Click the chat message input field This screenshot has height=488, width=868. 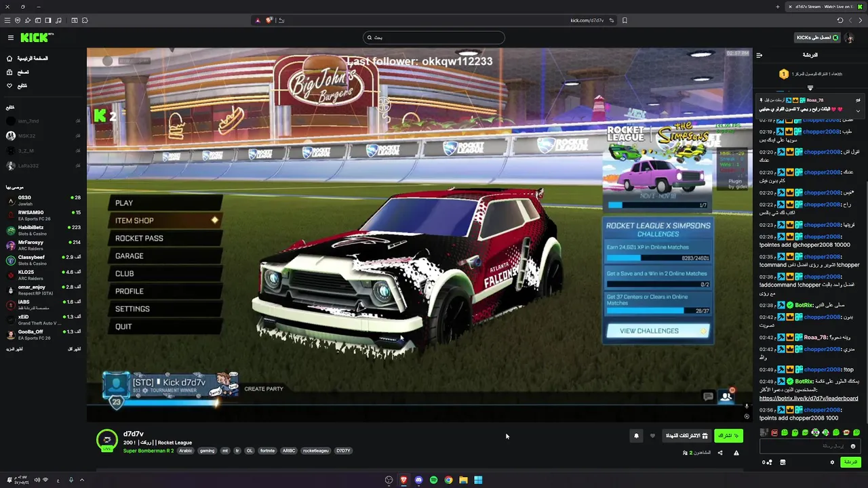[810, 446]
